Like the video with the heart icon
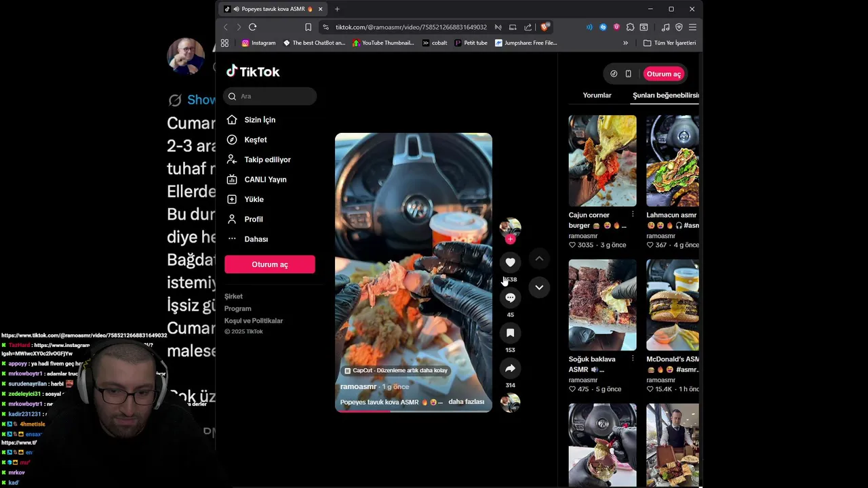868x488 pixels. (x=510, y=262)
